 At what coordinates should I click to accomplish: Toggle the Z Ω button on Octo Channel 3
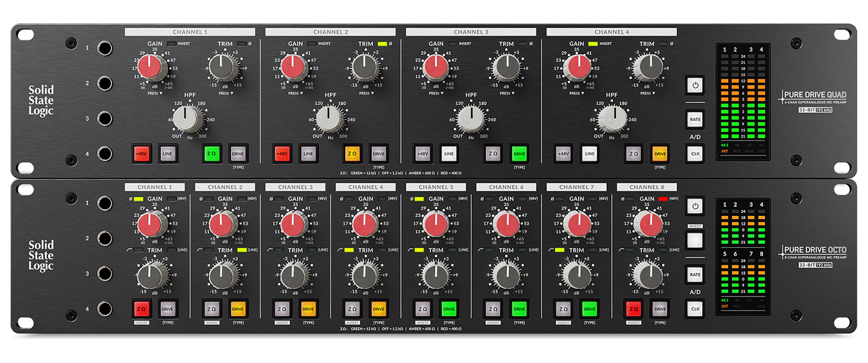tap(281, 309)
